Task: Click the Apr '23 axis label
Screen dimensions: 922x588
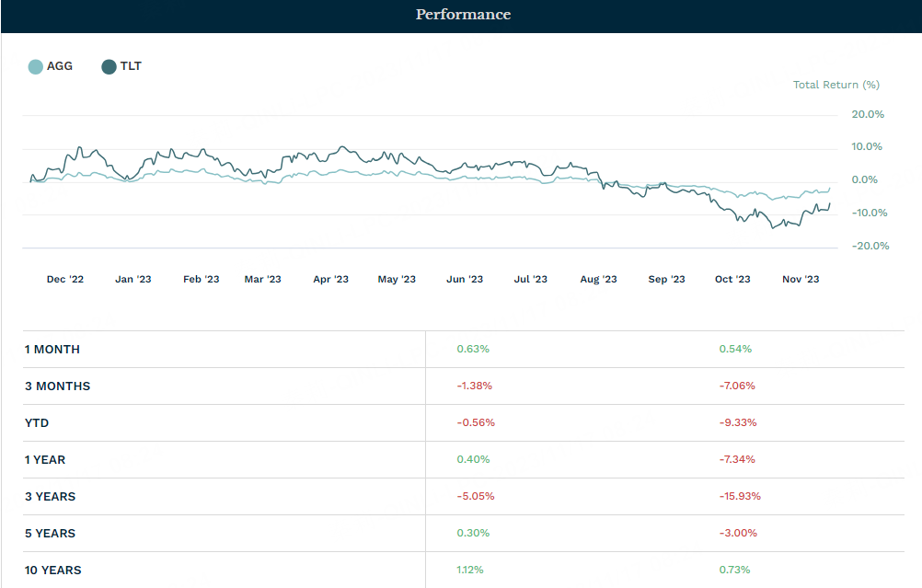Action: 330,280
